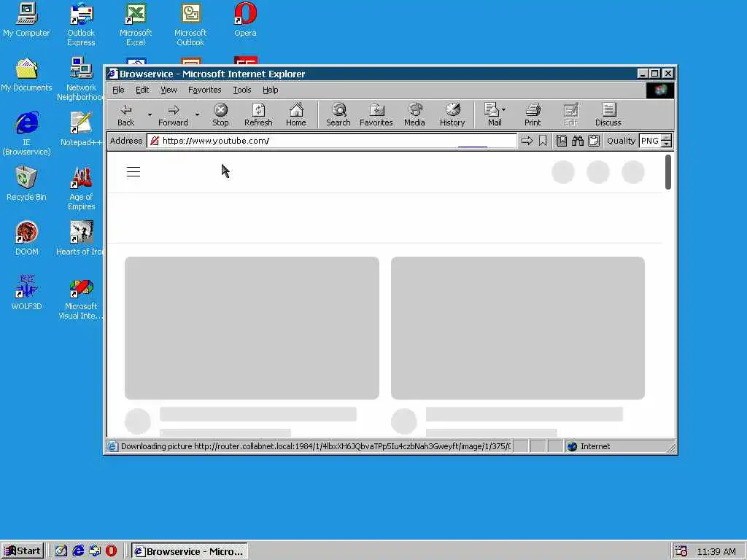The image size is (747, 560).
Task: Expand the Forward history dropdown arrow
Action: click(197, 114)
